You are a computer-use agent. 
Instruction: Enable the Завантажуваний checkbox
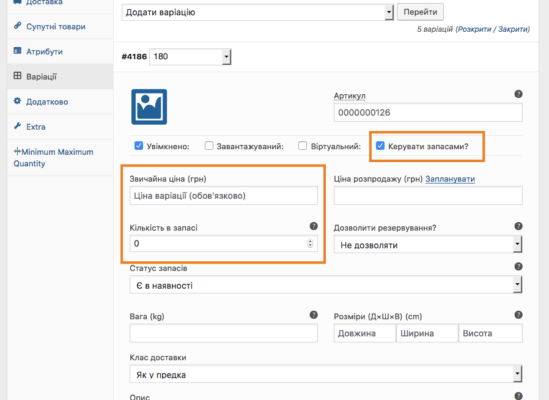(x=209, y=146)
